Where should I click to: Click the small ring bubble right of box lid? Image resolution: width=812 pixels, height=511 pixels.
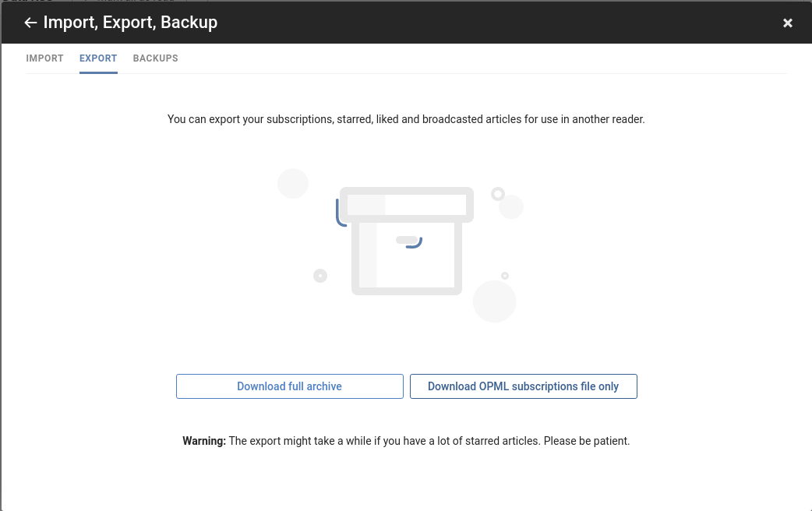pos(498,194)
